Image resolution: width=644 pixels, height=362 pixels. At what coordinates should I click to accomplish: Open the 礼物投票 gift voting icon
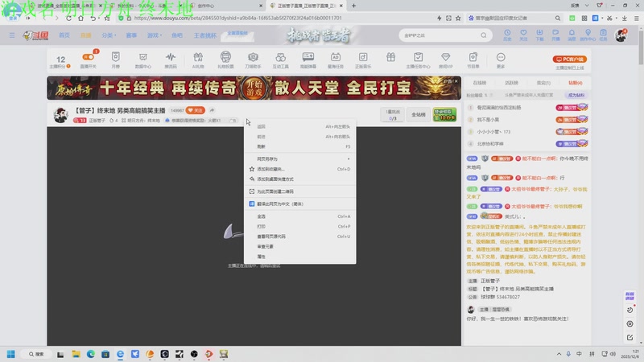point(225,56)
